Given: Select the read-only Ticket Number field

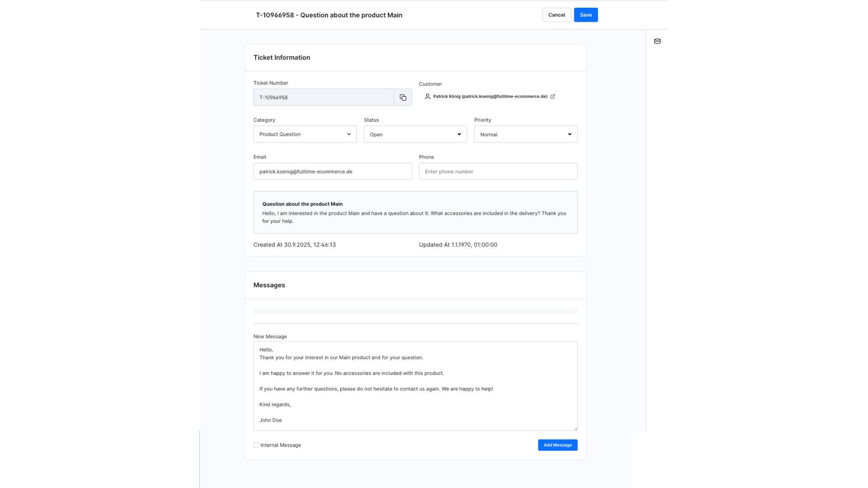Looking at the screenshot, I should pos(323,98).
